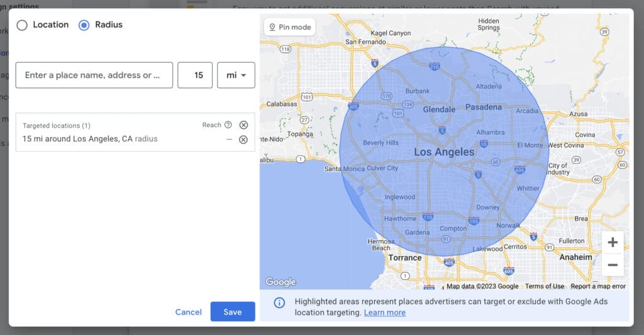
Task: Click the Santa Monica label on the map
Action: point(344,168)
